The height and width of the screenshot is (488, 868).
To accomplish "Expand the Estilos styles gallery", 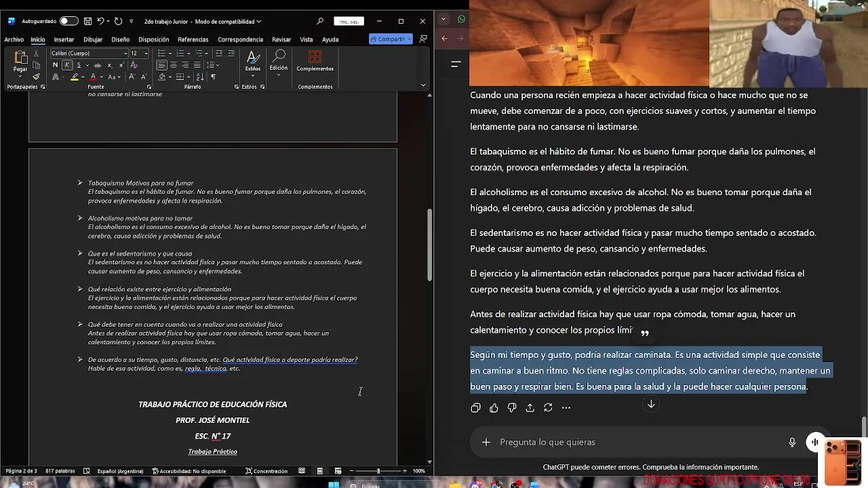I will pos(253,62).
